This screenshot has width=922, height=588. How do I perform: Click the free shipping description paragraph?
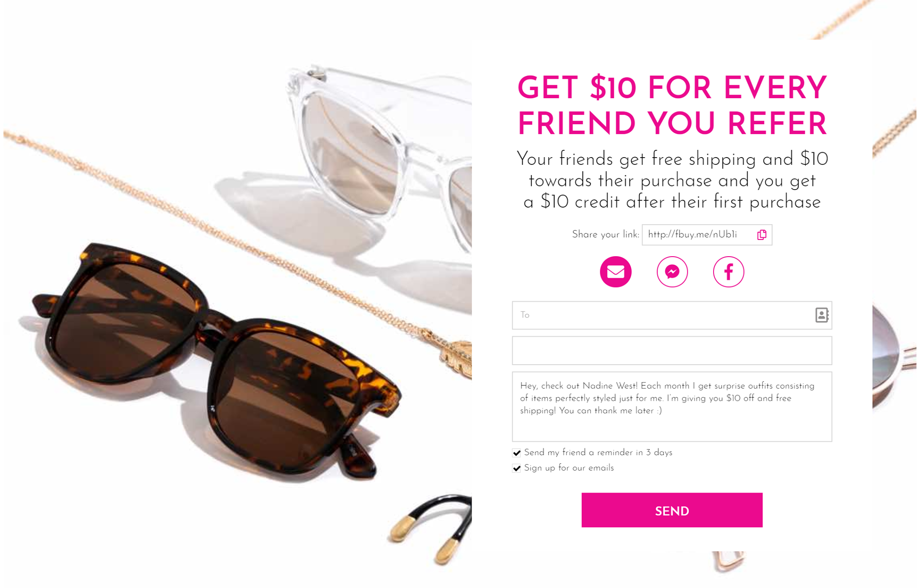click(x=672, y=181)
